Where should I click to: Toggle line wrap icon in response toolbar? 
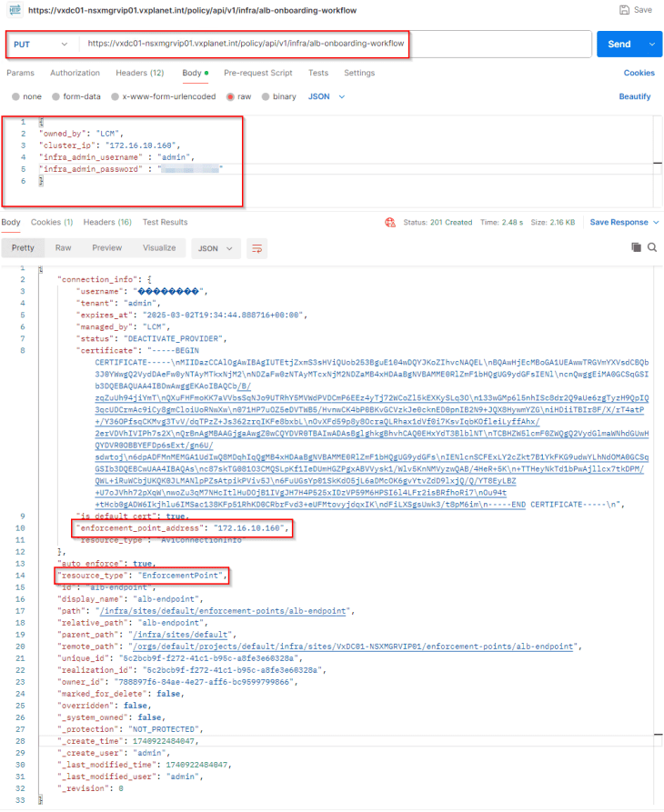[x=257, y=247]
